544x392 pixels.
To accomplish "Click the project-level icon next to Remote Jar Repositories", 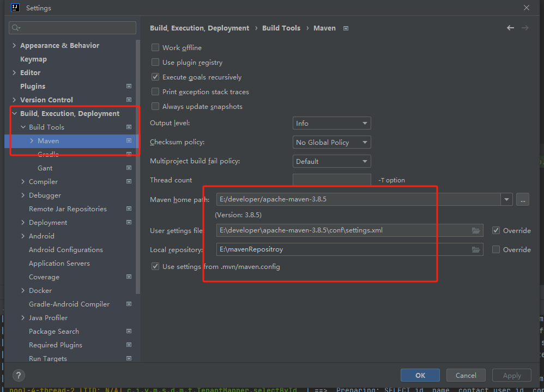I will point(129,209).
